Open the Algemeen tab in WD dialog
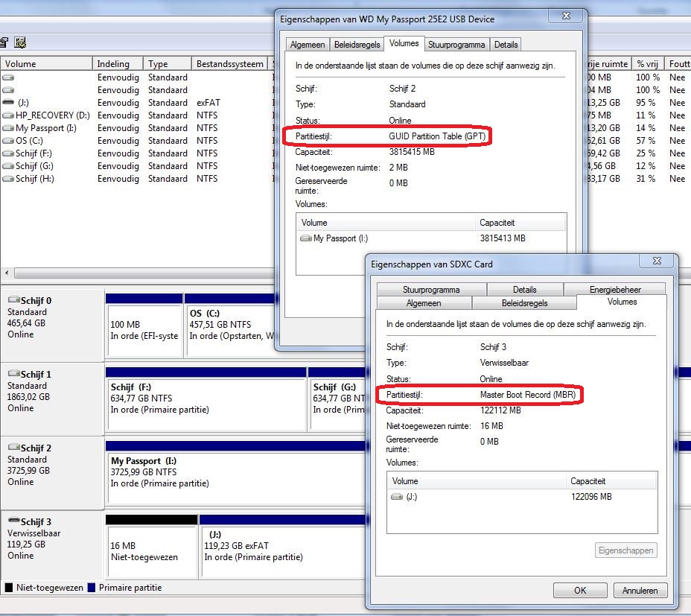691x616 pixels. coord(307,45)
